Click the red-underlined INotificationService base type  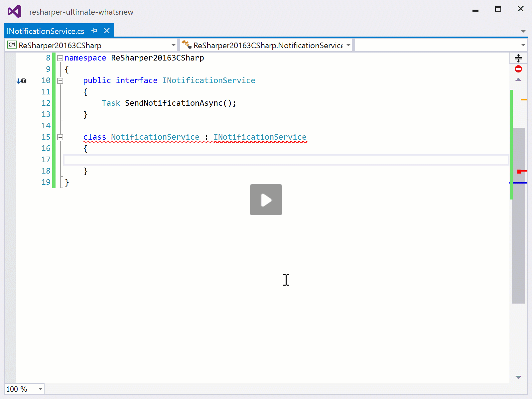tap(260, 137)
